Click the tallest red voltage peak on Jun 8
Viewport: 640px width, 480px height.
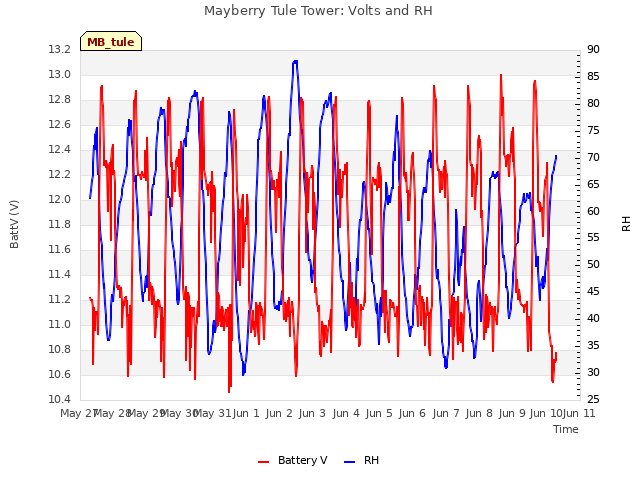(501, 75)
